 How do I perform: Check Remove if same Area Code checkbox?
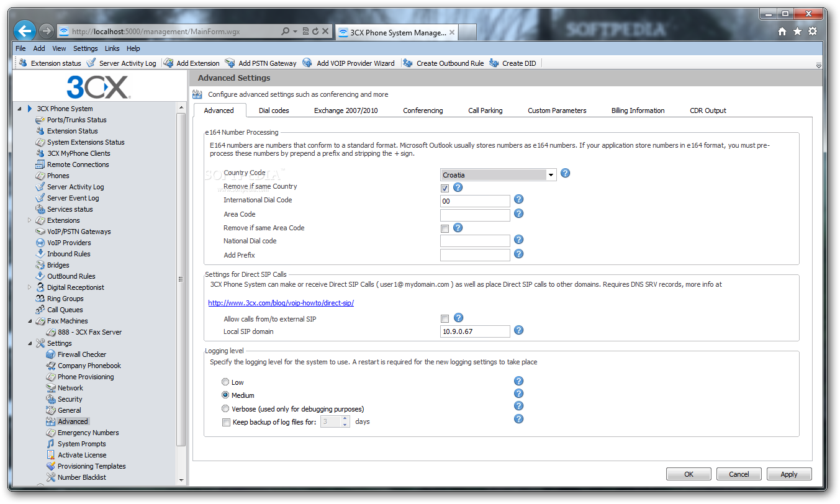[x=445, y=229]
